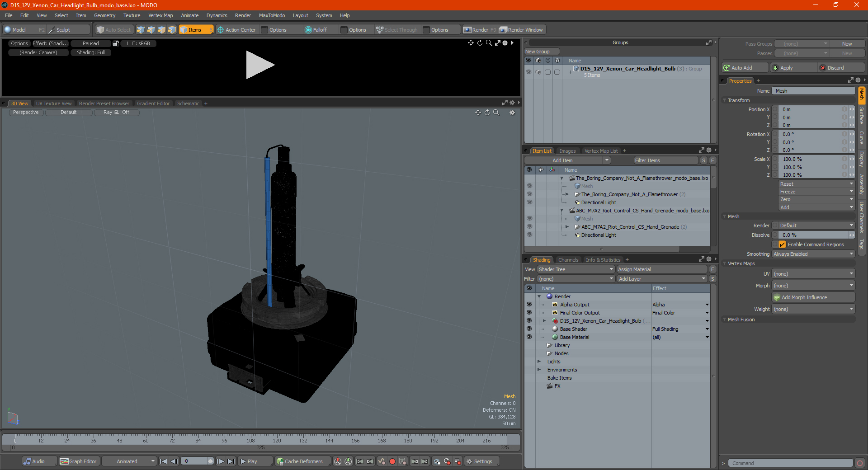Click the Assign Material button
868x470 pixels.
pos(662,269)
